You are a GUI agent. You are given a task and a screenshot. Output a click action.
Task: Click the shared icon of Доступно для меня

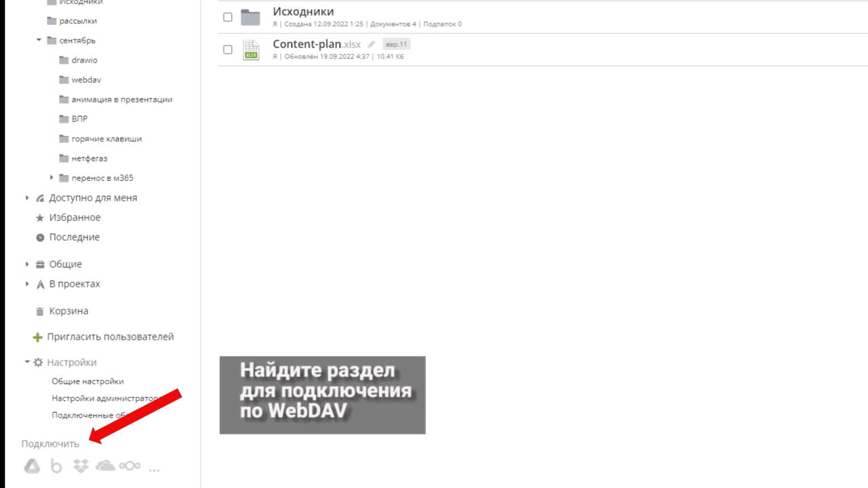coord(40,198)
